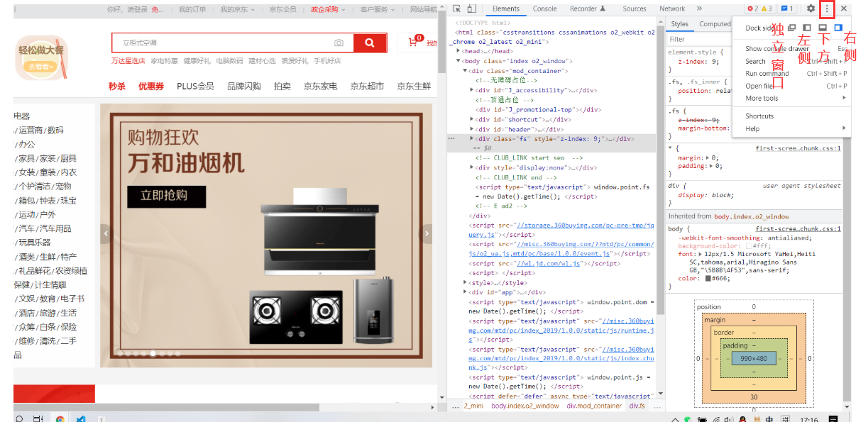The width and height of the screenshot is (868, 422).
Task: Expand the head element node
Action: [x=459, y=51]
